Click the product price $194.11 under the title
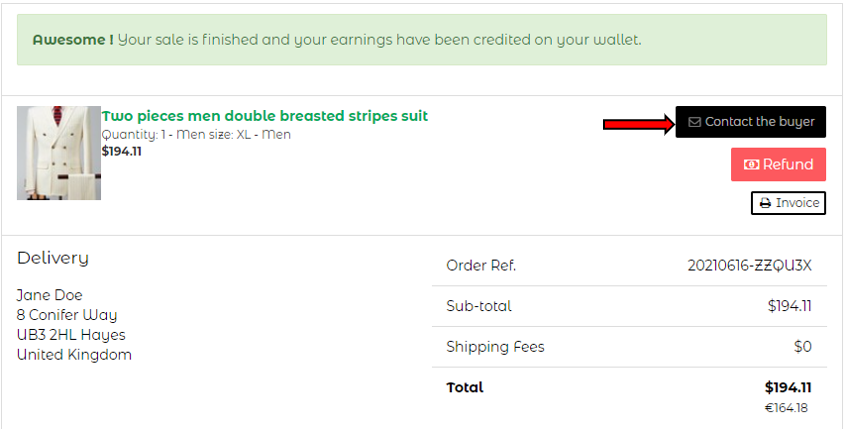This screenshot has height=440, width=844. pyautogui.click(x=122, y=152)
